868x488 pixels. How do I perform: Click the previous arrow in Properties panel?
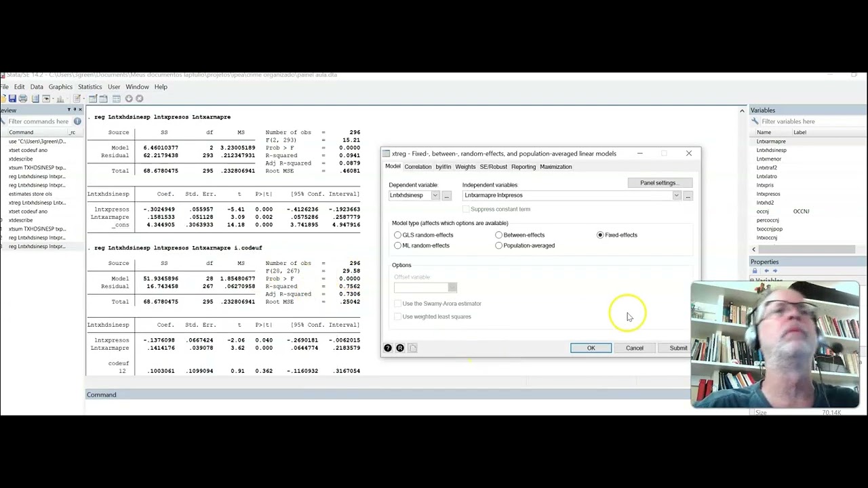[x=767, y=270]
